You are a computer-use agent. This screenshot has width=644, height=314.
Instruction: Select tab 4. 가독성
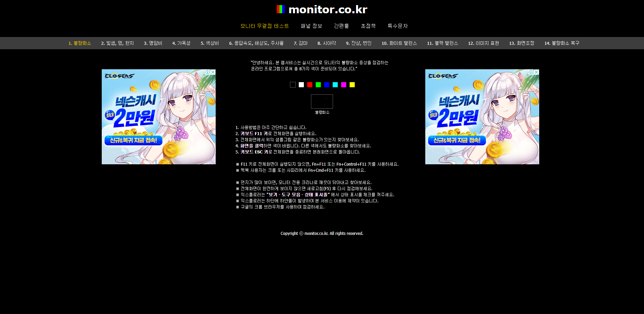tap(181, 43)
